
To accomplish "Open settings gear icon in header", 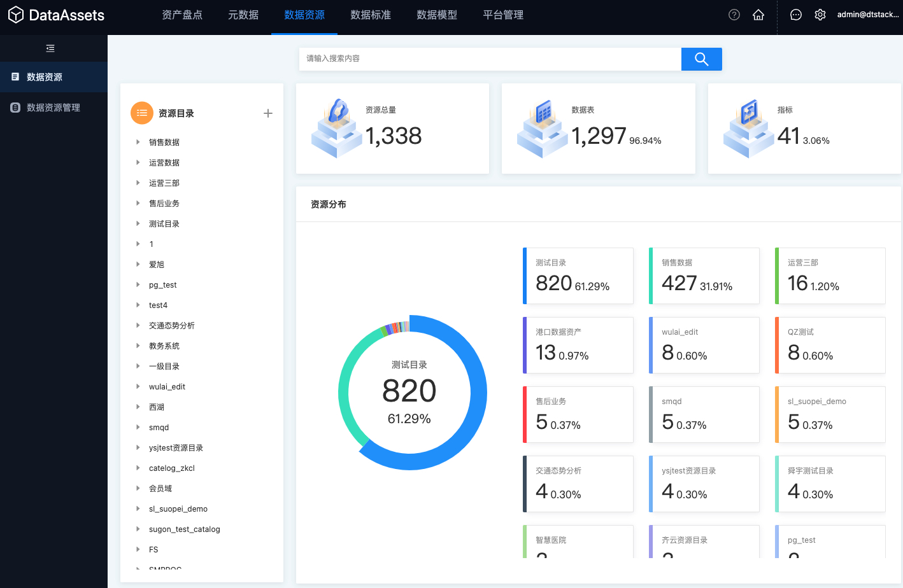I will pyautogui.click(x=820, y=15).
